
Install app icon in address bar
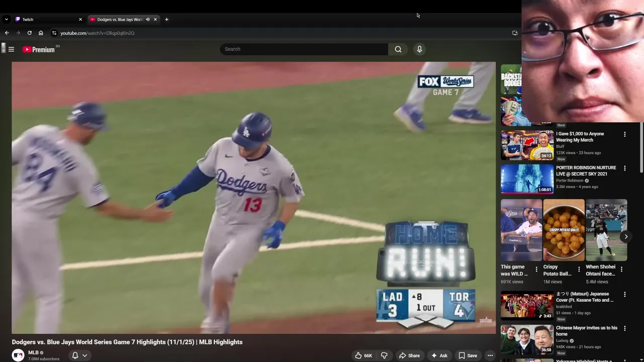(x=515, y=33)
